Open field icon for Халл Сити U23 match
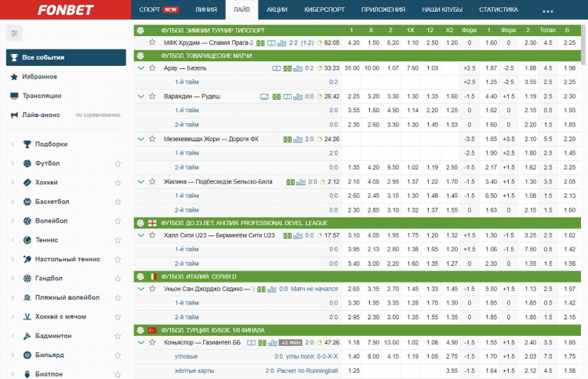The width and height of the screenshot is (588, 379). (287, 235)
